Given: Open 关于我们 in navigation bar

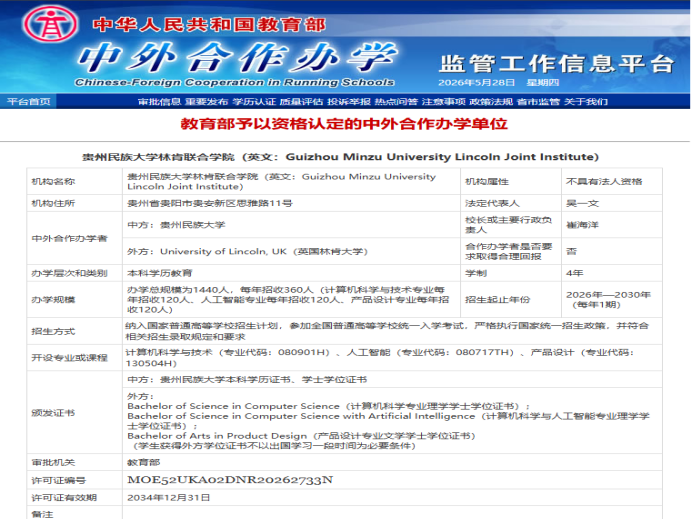Looking at the screenshot, I should 586,102.
